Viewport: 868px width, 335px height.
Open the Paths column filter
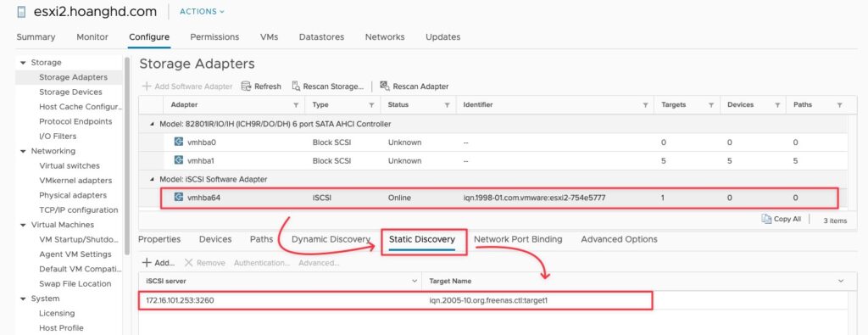point(839,105)
